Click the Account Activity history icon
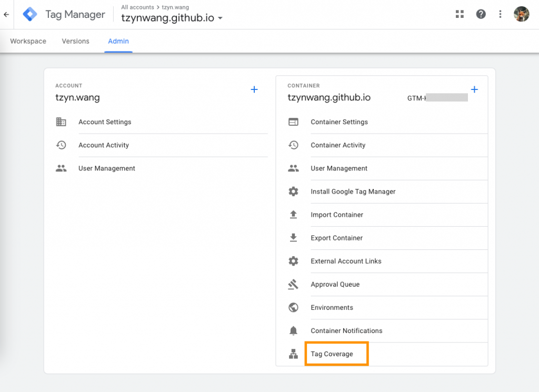Image resolution: width=539 pixels, height=392 pixels. (61, 145)
